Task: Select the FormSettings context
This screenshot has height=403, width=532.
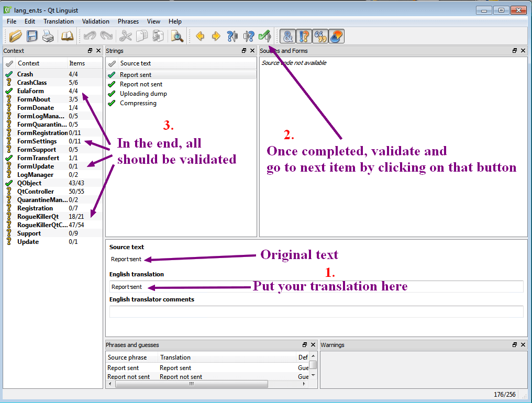Action: [x=37, y=141]
